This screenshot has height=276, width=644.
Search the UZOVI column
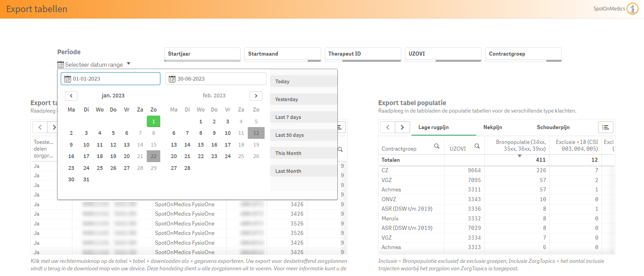[x=477, y=146]
